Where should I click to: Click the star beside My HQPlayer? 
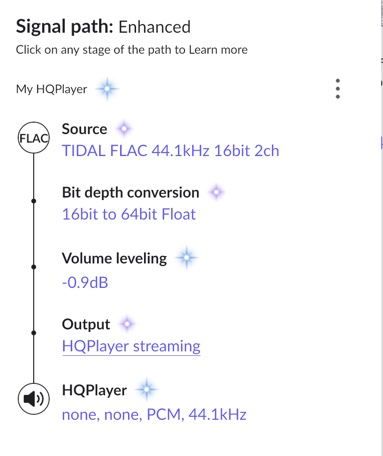(x=107, y=89)
